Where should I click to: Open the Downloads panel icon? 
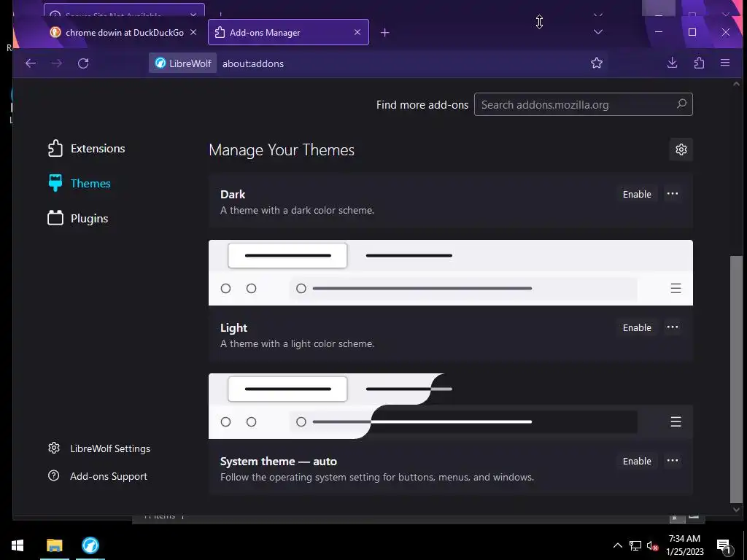[672, 63]
